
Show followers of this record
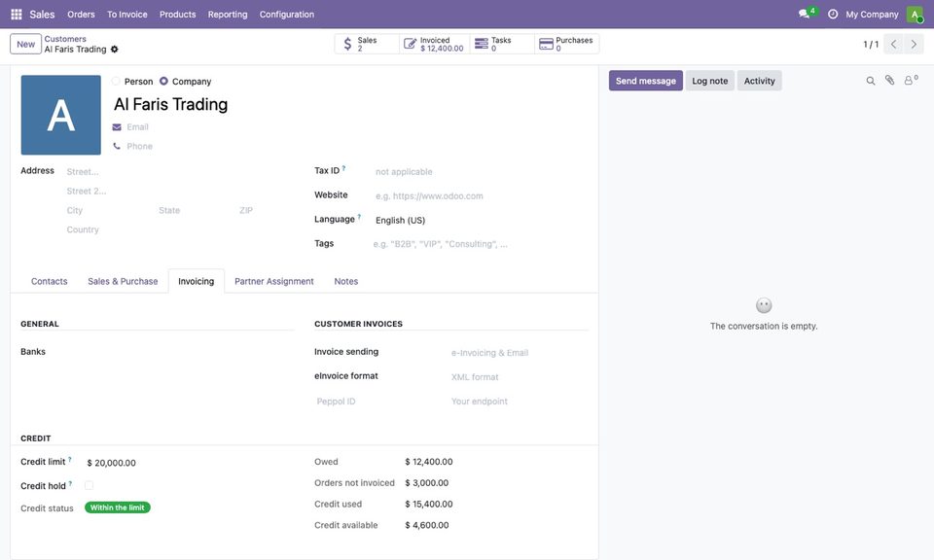pos(911,81)
